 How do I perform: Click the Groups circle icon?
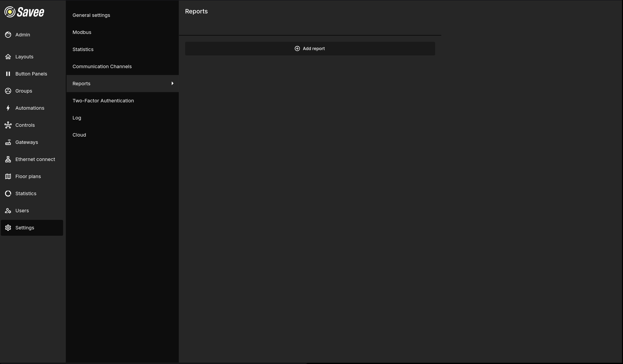point(8,91)
